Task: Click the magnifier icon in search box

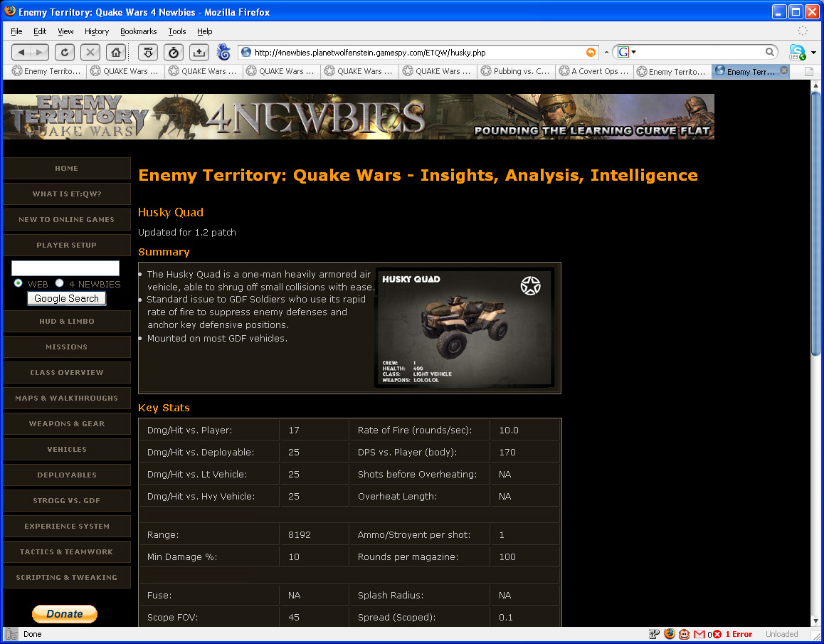Action: tap(770, 52)
